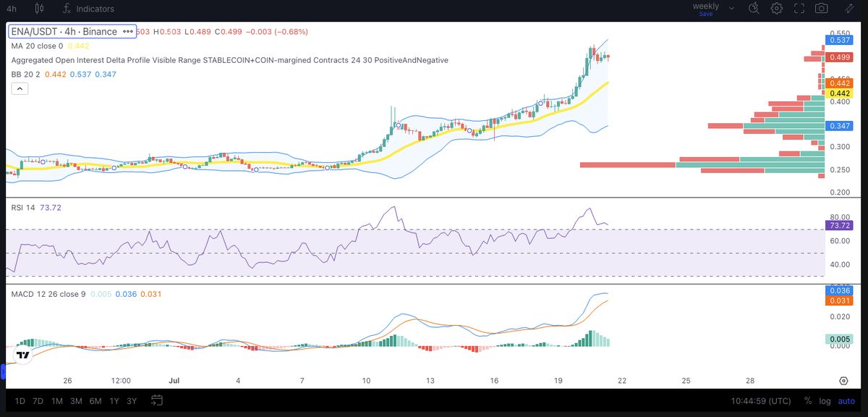Click the Jul date label on time axis
Screen dimensions: 868x417
174,380
